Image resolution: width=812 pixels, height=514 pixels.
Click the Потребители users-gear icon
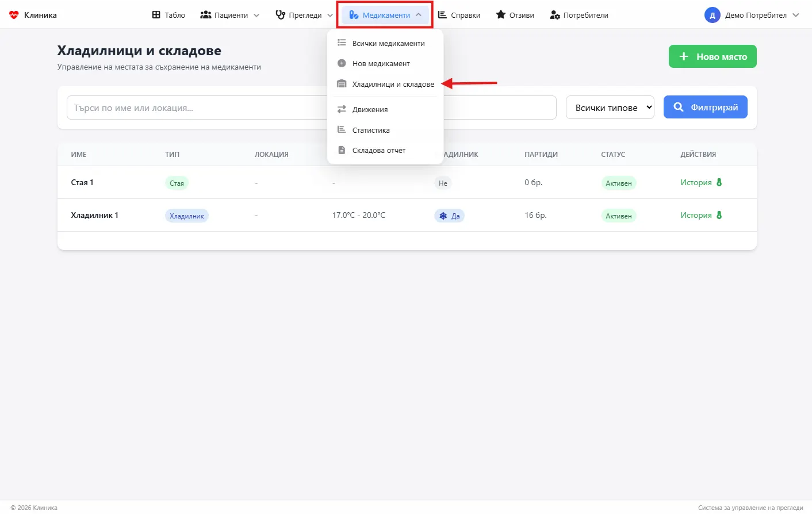point(555,15)
